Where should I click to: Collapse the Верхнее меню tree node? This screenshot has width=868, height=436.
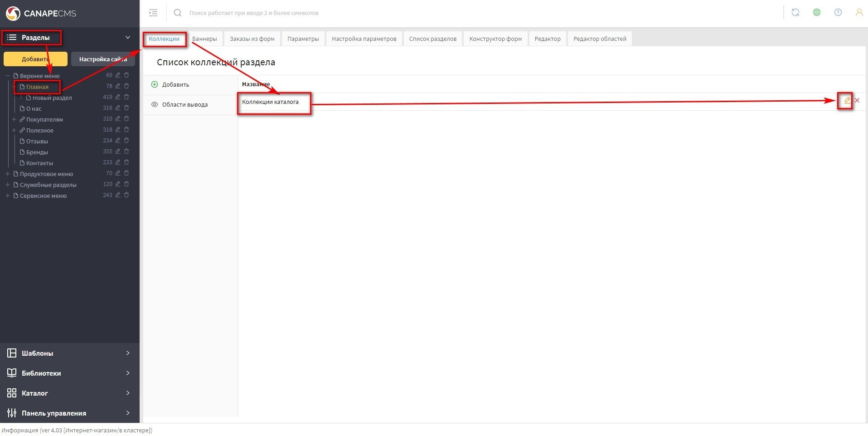click(8, 76)
